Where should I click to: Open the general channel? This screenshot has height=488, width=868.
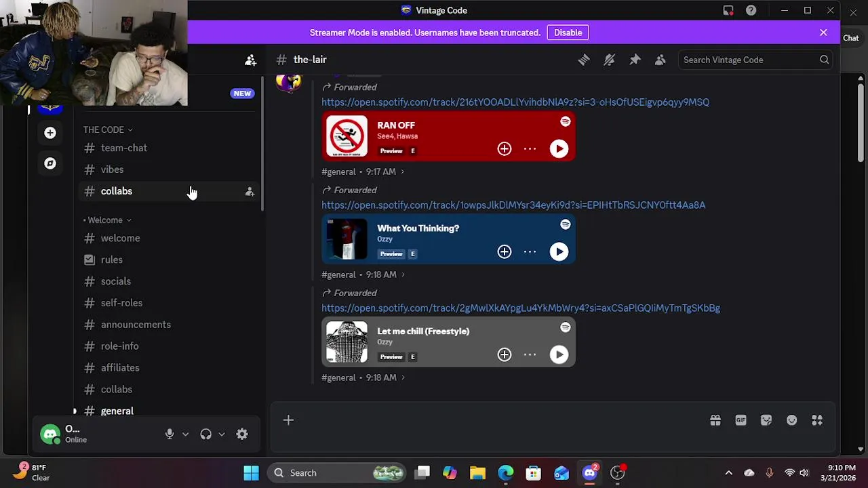tap(168, 411)
